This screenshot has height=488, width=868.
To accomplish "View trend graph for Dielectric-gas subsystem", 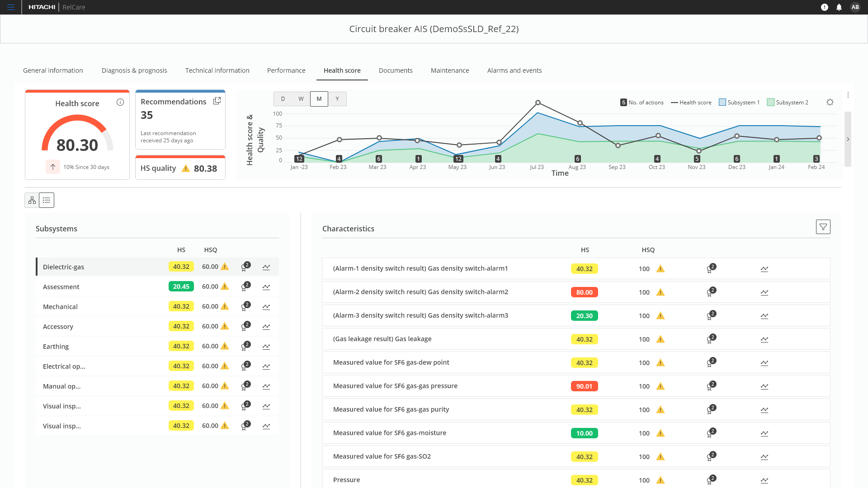I will coord(266,267).
